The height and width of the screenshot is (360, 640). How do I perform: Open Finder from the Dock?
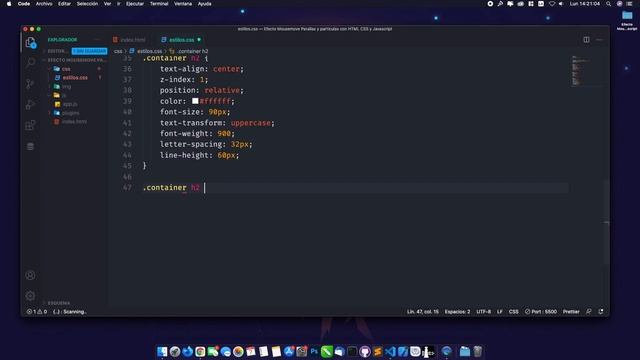(162, 351)
